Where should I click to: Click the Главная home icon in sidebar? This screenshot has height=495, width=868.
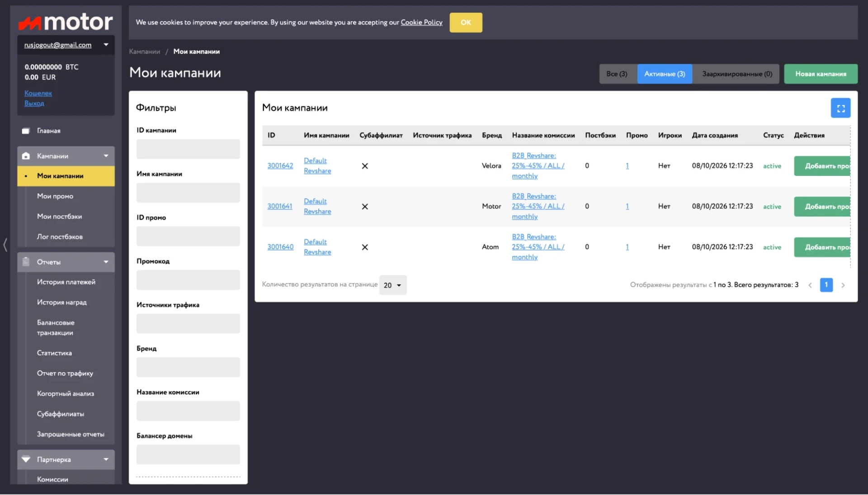pos(26,131)
